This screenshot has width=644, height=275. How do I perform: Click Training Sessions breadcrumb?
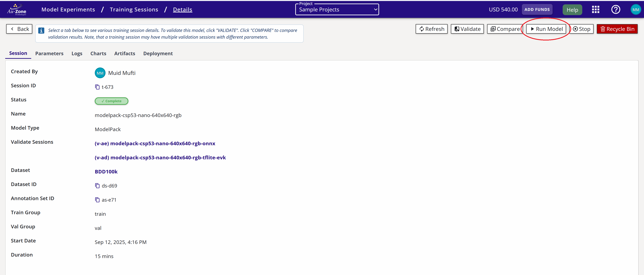pyautogui.click(x=134, y=10)
